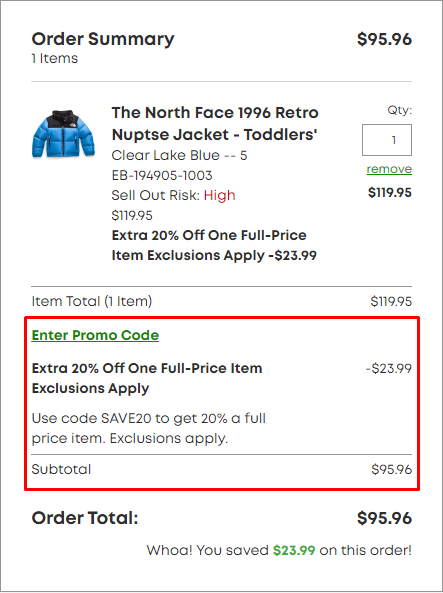Click the $95.96 amount beside Order Summary
The width and height of the screenshot is (443, 593).
click(384, 39)
